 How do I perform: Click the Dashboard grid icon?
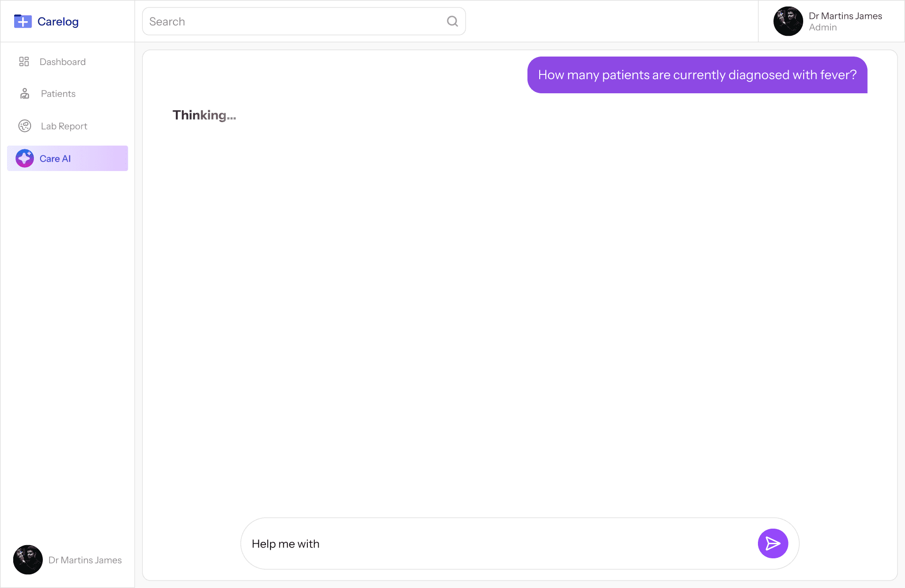(24, 62)
